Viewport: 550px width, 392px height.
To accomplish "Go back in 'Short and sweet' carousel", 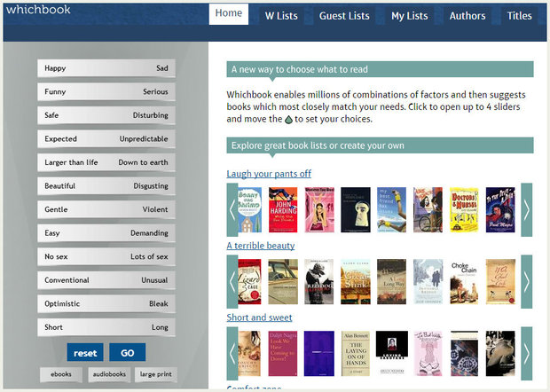I will coord(232,353).
